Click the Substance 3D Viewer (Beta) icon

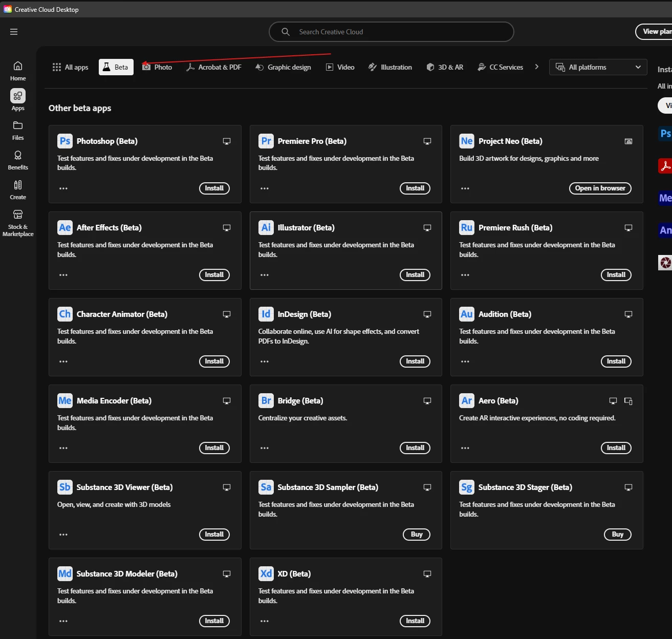coord(65,487)
